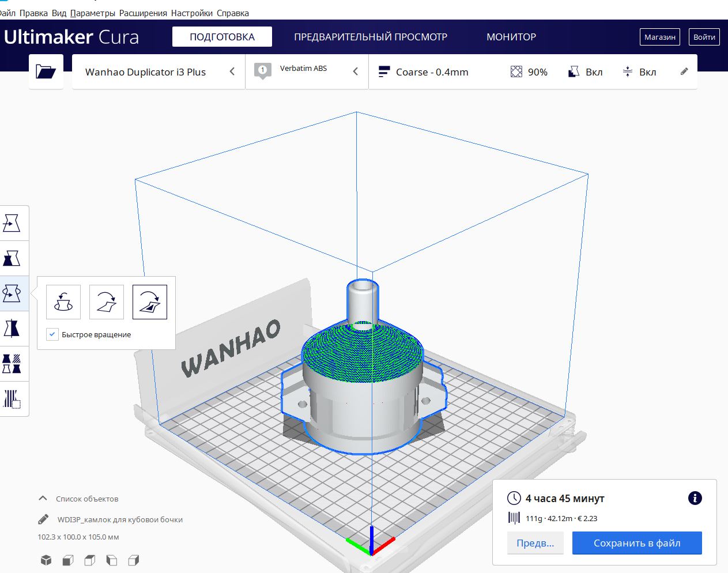Open the Расширения menu
The width and height of the screenshot is (728, 573).
[143, 13]
